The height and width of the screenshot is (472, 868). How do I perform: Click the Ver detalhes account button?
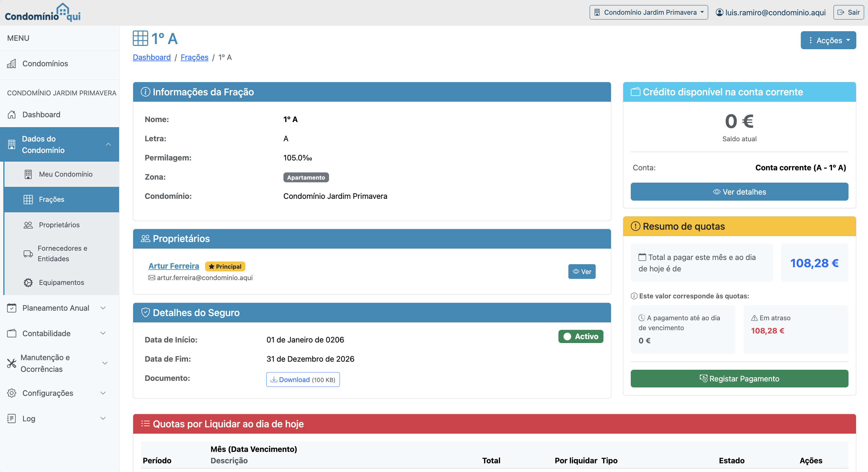point(739,192)
